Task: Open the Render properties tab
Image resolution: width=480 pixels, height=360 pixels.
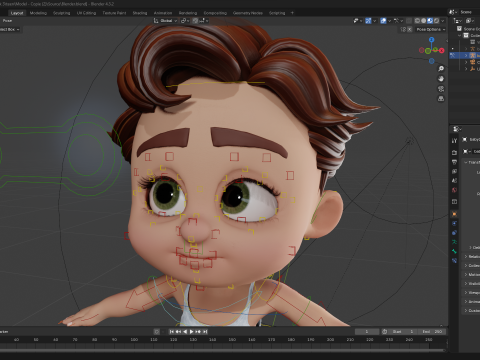Action: (x=454, y=153)
